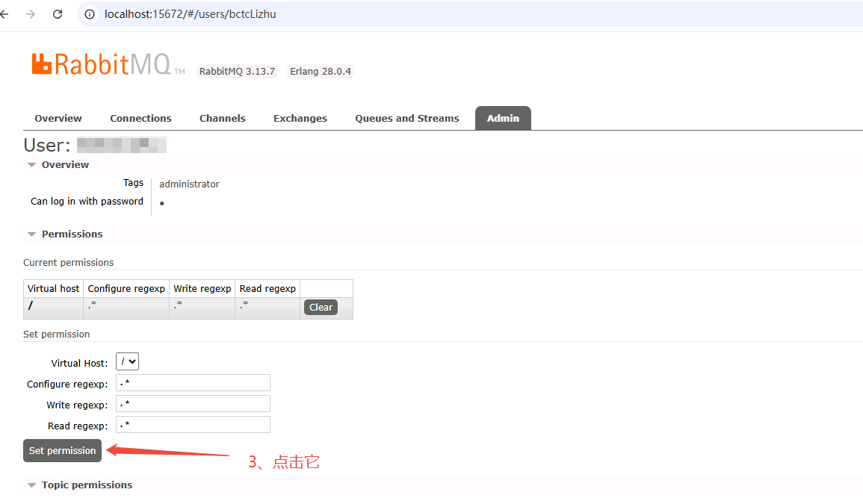Go back using browser back arrow

coord(4,14)
